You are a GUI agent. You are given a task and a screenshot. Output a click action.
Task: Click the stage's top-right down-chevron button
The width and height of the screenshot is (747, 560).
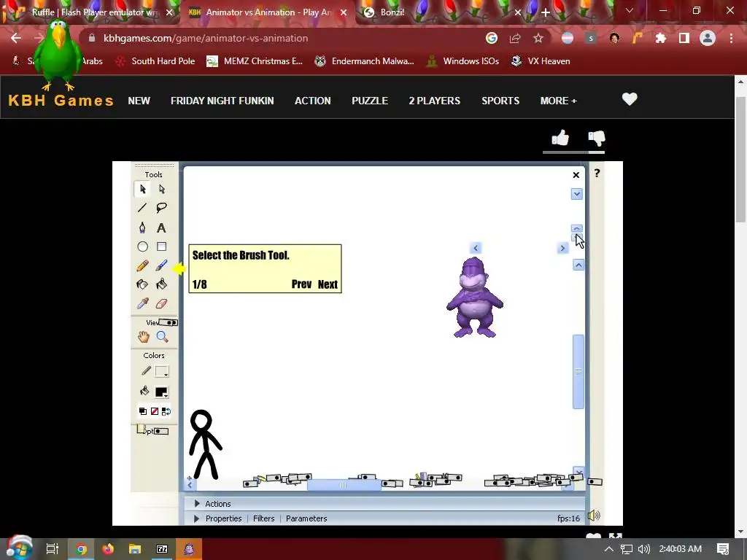576,194
